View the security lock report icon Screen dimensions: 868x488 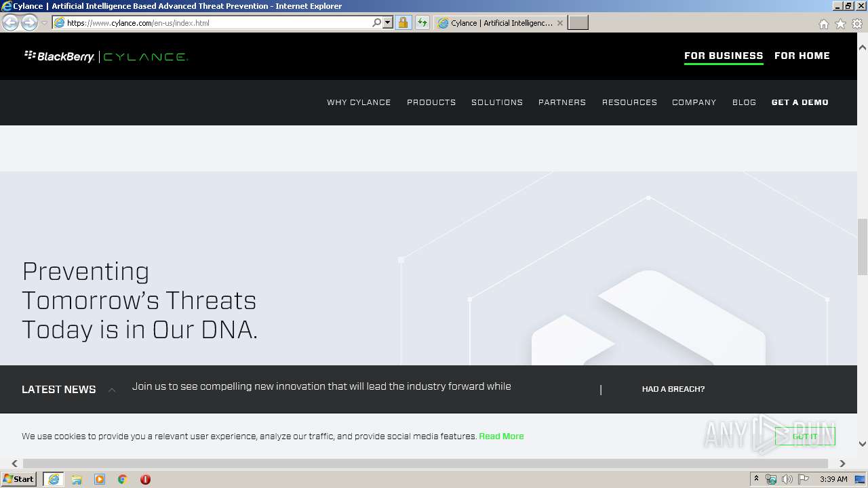click(403, 22)
